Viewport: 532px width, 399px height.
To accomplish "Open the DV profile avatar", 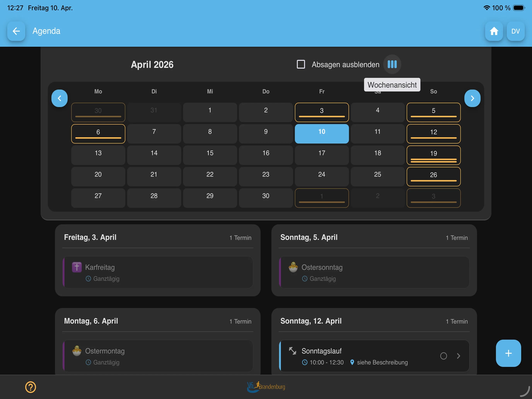I will click(x=515, y=31).
